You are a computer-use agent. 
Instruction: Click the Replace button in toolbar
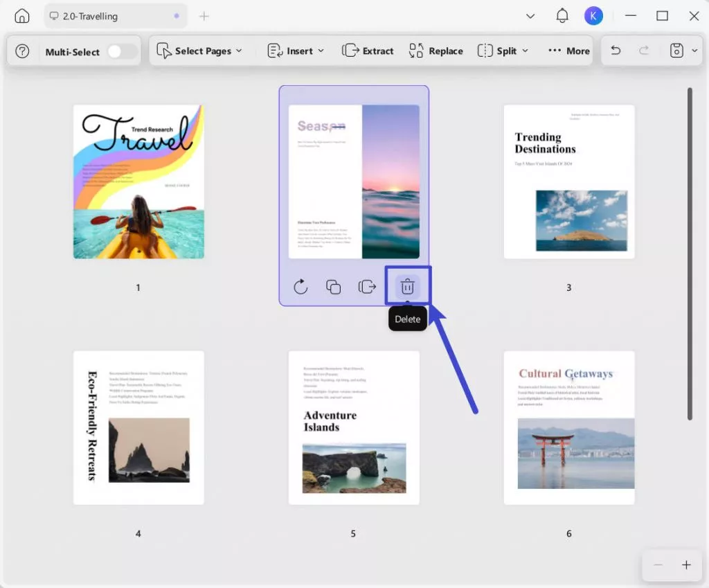click(x=436, y=51)
